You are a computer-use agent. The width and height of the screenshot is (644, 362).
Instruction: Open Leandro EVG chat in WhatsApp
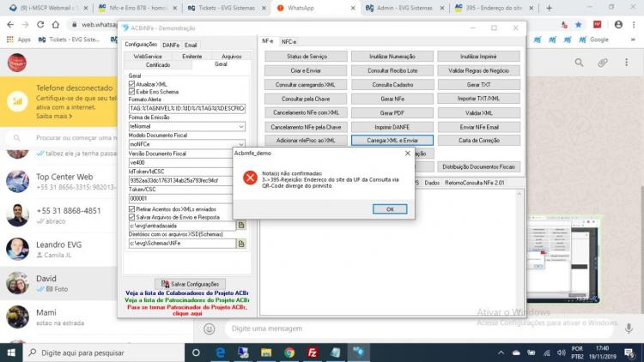click(58, 249)
